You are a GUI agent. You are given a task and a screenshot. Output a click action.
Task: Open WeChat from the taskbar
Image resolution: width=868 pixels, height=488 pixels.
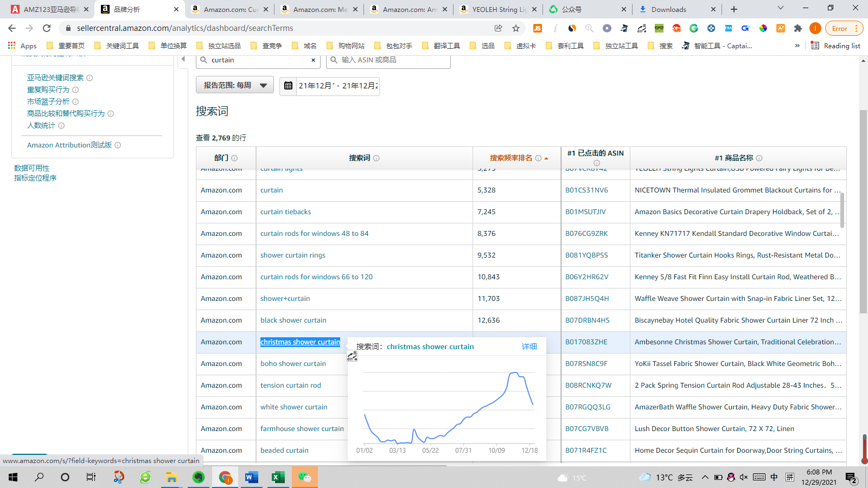click(305, 478)
